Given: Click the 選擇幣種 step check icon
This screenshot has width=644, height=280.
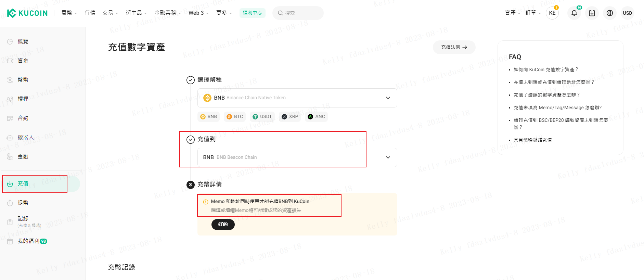Looking at the screenshot, I should pos(191,80).
